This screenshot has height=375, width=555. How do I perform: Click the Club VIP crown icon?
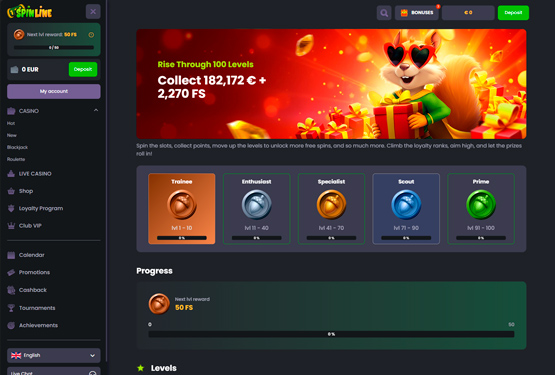[11, 226]
